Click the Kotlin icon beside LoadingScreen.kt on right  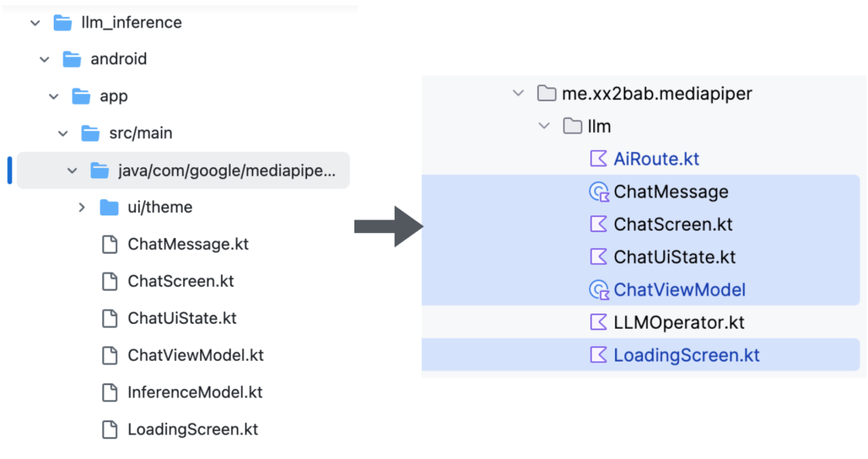click(599, 355)
